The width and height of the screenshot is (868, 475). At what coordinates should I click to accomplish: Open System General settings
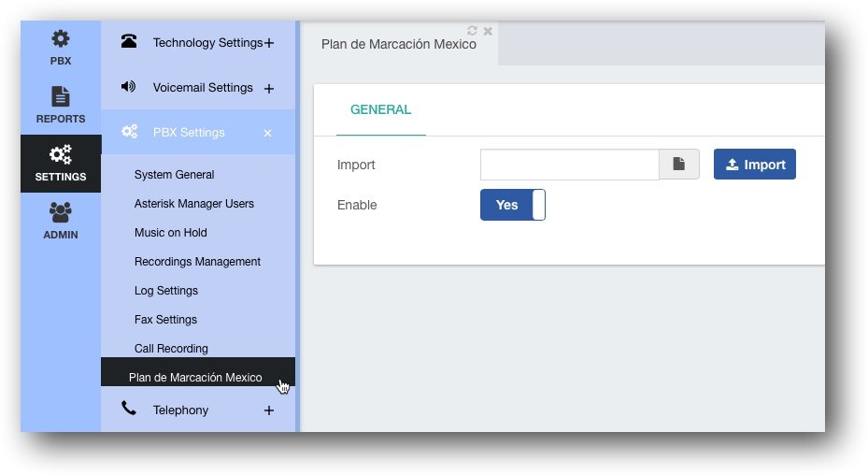[x=175, y=175]
